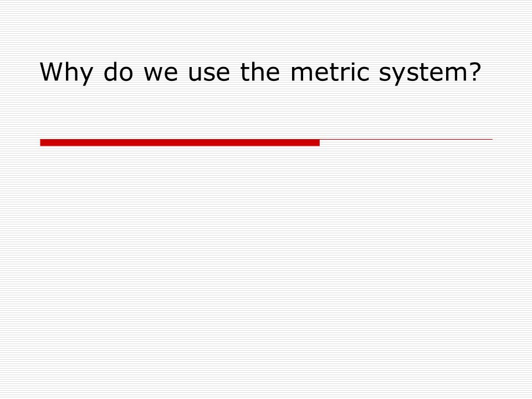Screen dimensions: 532x399
Task: Click the word "the" in the title
Action: (x=260, y=71)
